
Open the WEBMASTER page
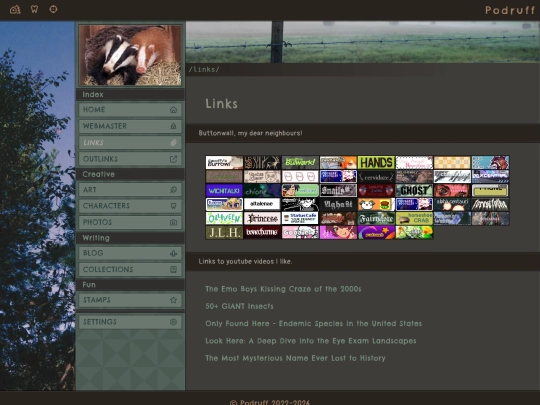pos(130,126)
